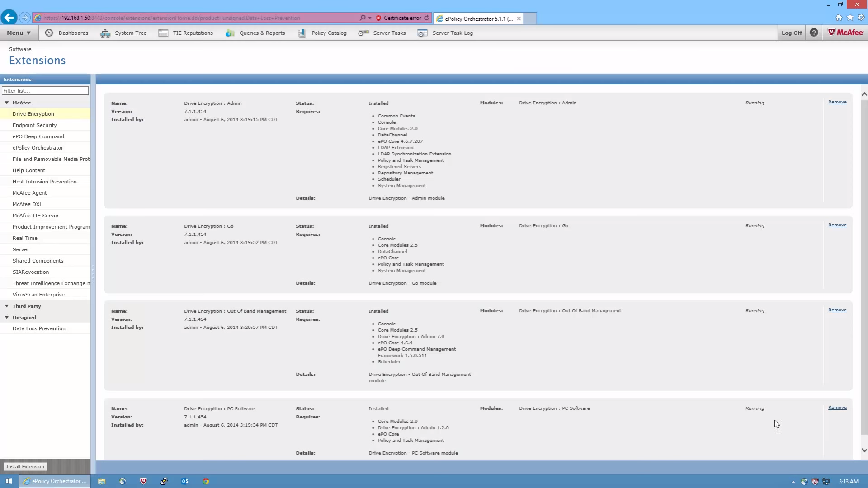Remove Drive Encryption Go extension
Viewport: 868px width, 488px height.
click(x=837, y=225)
